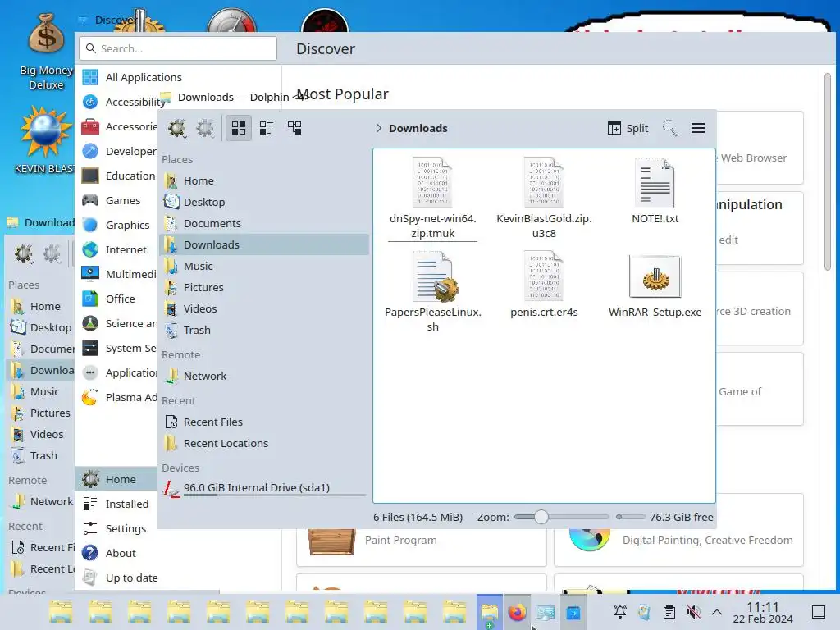Open Pictures in the back Dolphin window
The width and height of the screenshot is (840, 630).
point(40,413)
